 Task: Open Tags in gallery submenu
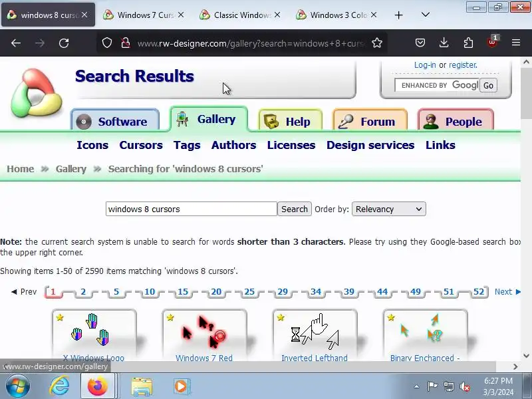(187, 145)
